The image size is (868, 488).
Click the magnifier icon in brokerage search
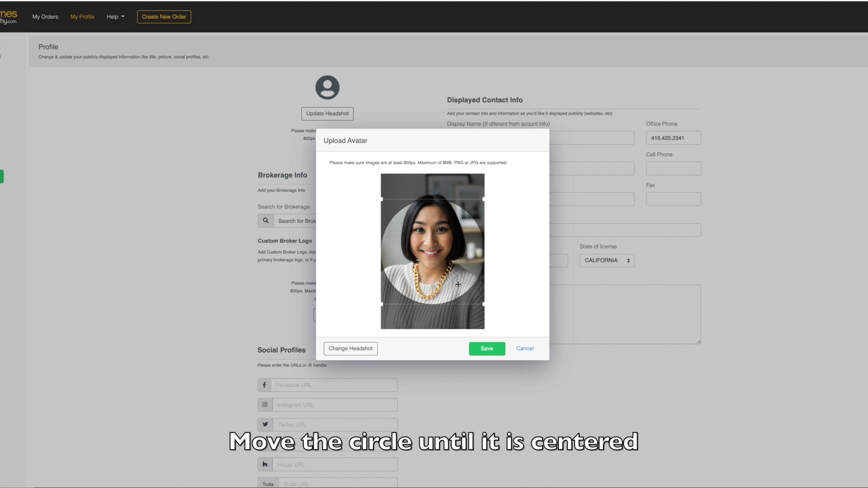pyautogui.click(x=266, y=221)
